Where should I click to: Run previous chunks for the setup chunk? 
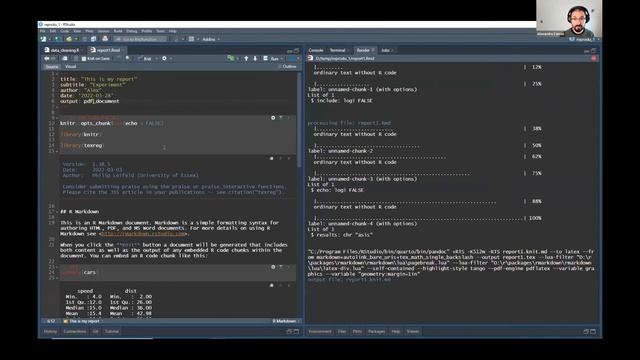tap(281, 118)
